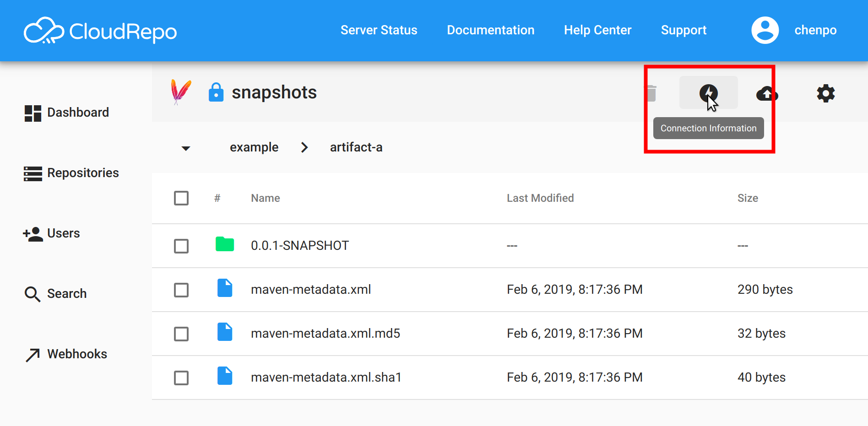Click the upload cloud icon
The width and height of the screenshot is (868, 426).
click(767, 93)
